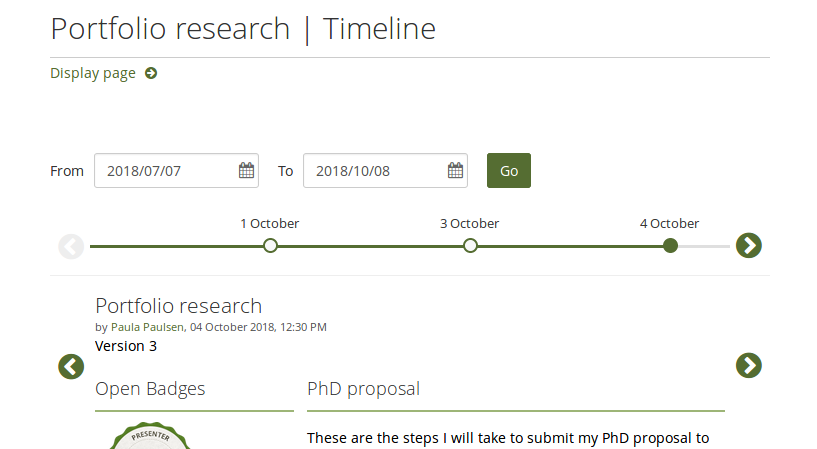Go to previous version with left arrow

click(x=71, y=366)
